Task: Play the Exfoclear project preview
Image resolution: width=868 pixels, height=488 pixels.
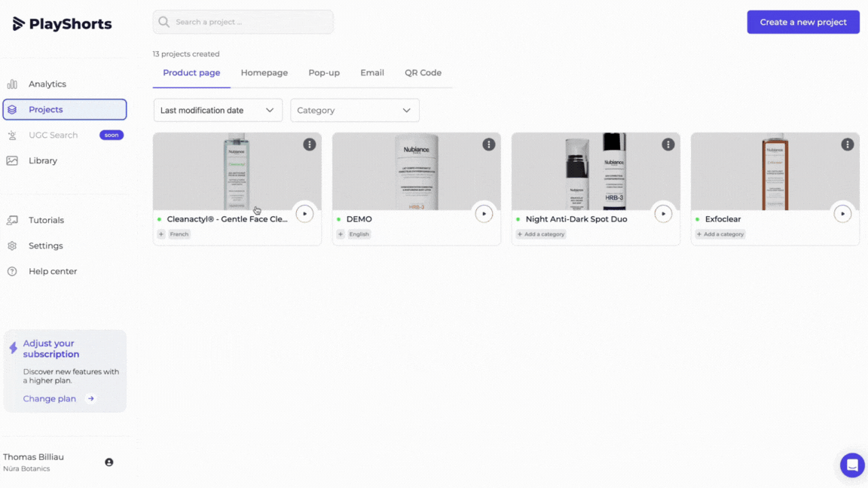Action: 842,214
